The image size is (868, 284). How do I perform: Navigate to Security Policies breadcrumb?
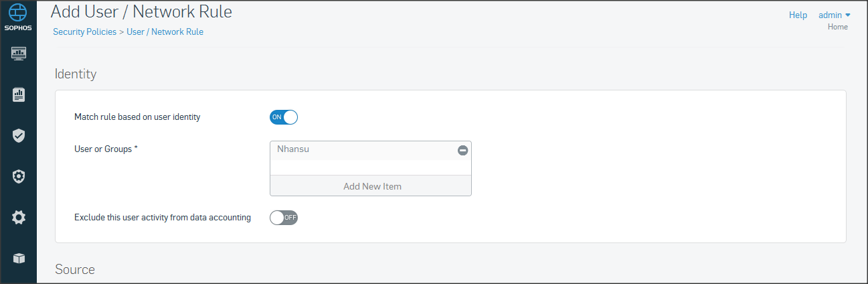[x=84, y=31]
